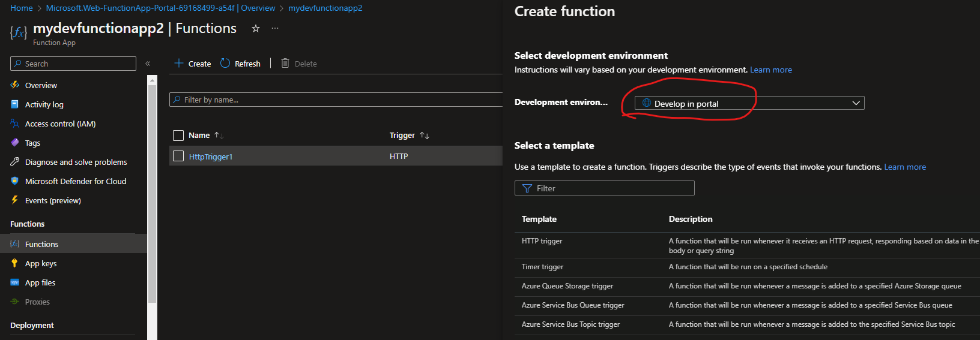Click the Tags icon in sidebar

point(15,143)
